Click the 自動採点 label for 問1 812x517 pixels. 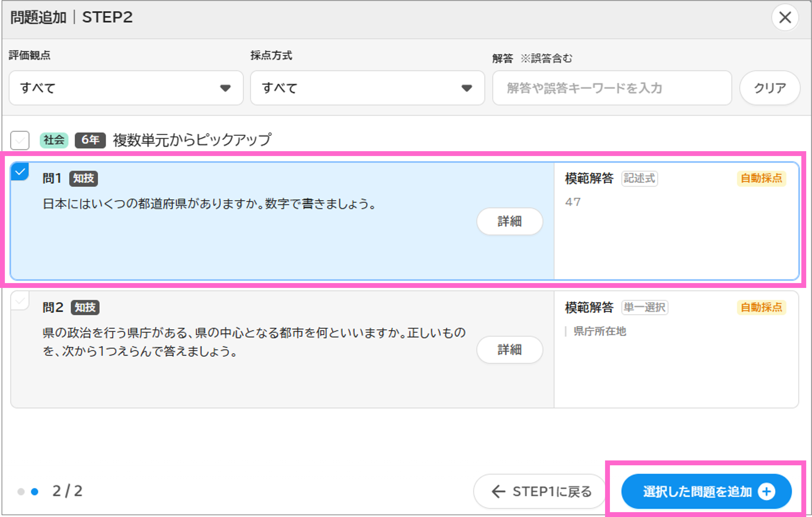761,179
